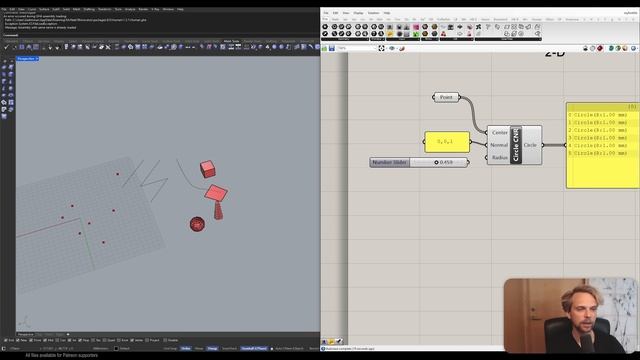Click the zoom extents icon in Grasshopper canvas toolbar
This screenshot has height=360, width=640.
pos(381,48)
